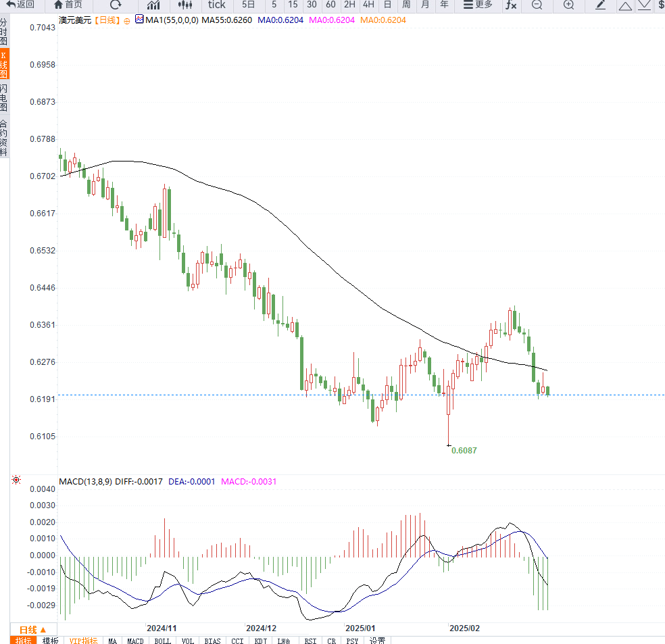Expand the 日线 period dropdown
This screenshot has height=644, width=665.
coord(33,630)
